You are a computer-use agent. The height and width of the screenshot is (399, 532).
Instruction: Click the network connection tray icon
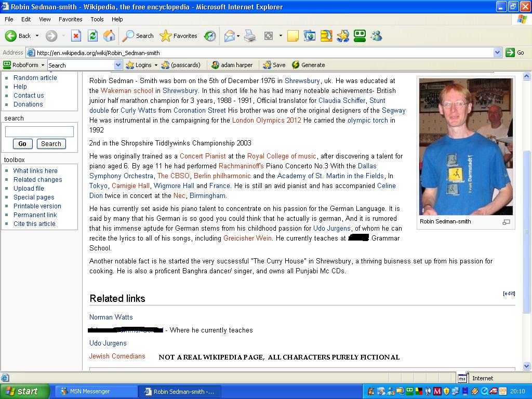tap(456, 391)
